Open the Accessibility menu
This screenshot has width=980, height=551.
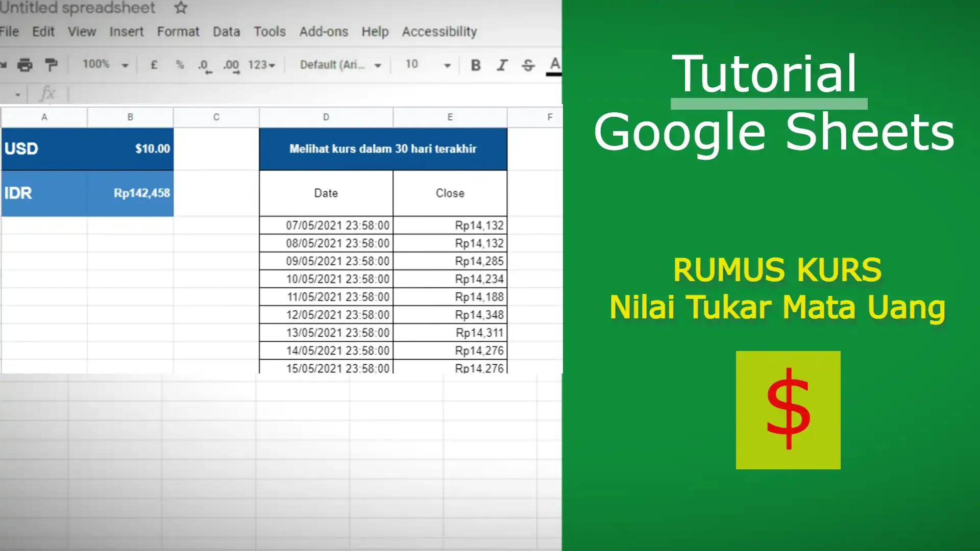(439, 32)
